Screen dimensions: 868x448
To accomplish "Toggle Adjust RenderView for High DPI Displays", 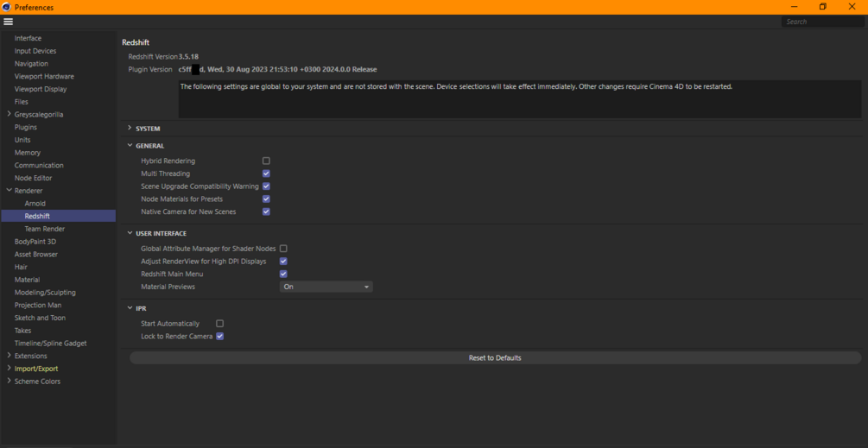I will [x=283, y=262].
